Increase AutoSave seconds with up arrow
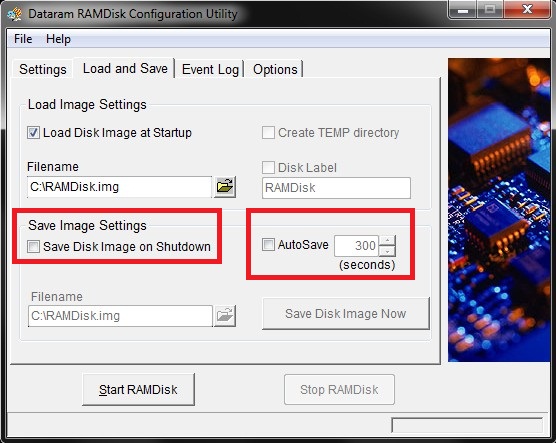Viewport: 556px width, 443px height. [x=388, y=240]
